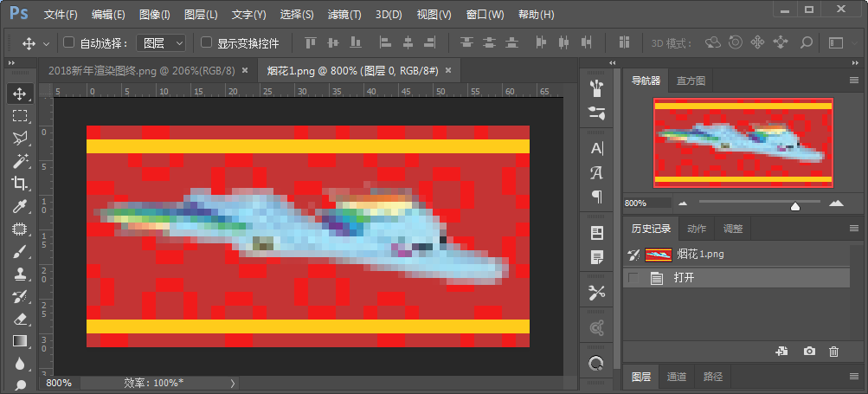
Task: Click Align Left Edges icon
Action: [x=385, y=42]
